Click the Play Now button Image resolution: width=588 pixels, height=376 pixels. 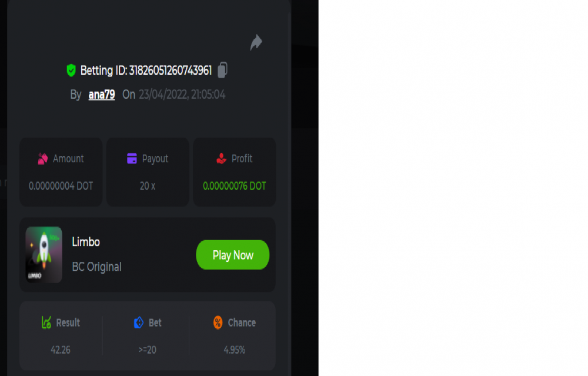232,255
